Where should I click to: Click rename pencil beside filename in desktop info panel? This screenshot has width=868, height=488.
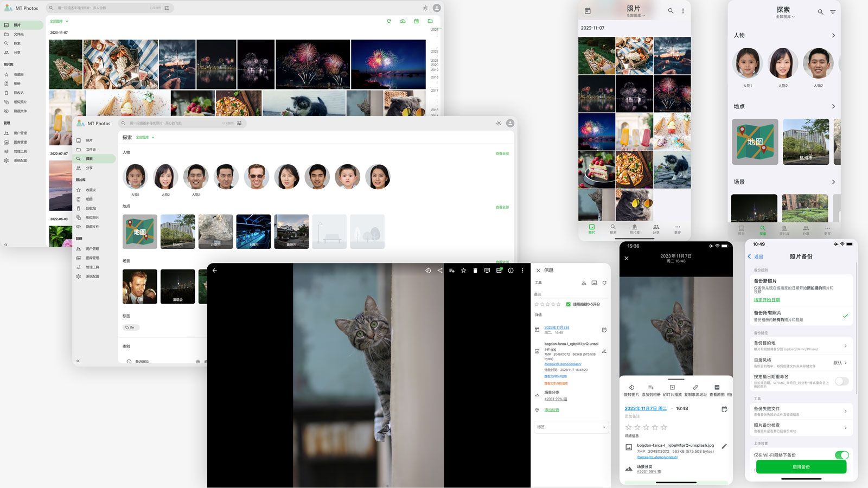604,351
